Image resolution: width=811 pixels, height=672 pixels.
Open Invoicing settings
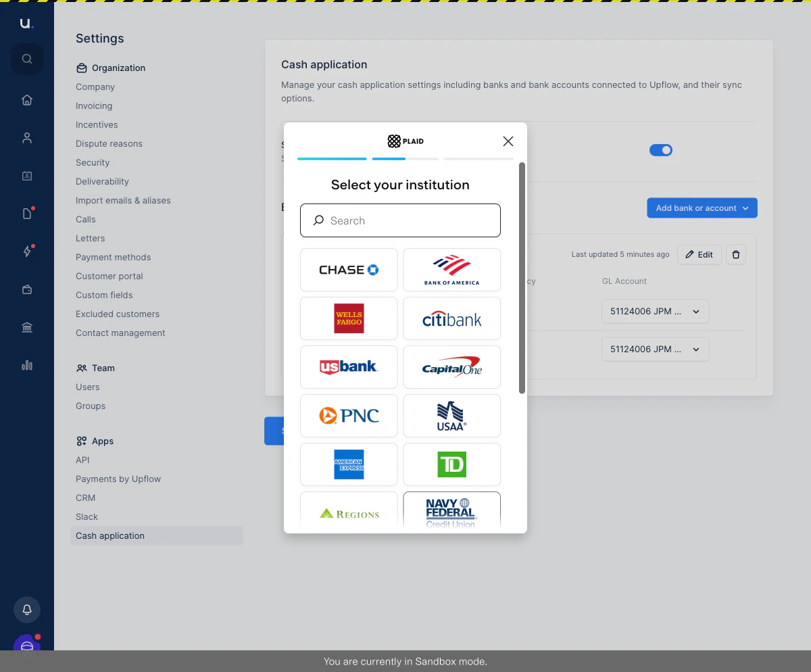94,105
